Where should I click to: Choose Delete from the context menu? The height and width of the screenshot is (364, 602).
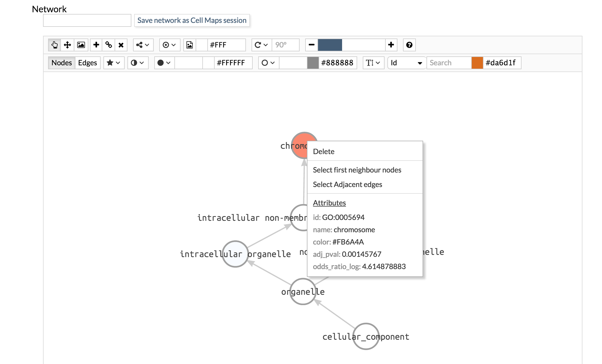365,152
